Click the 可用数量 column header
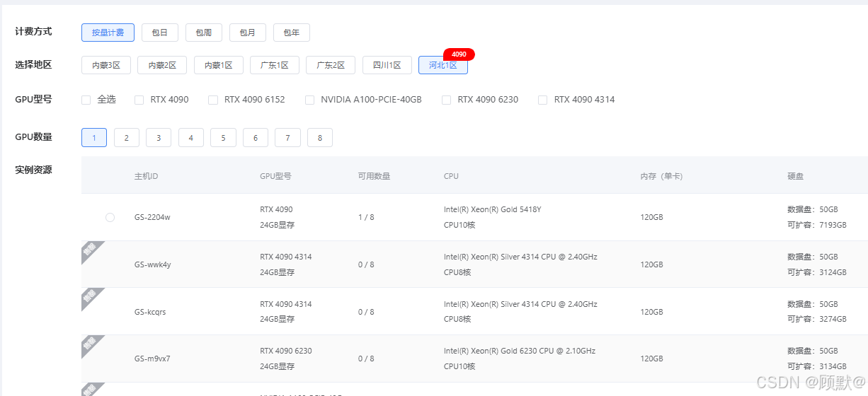Viewport: 868px width, 396px height. click(374, 176)
